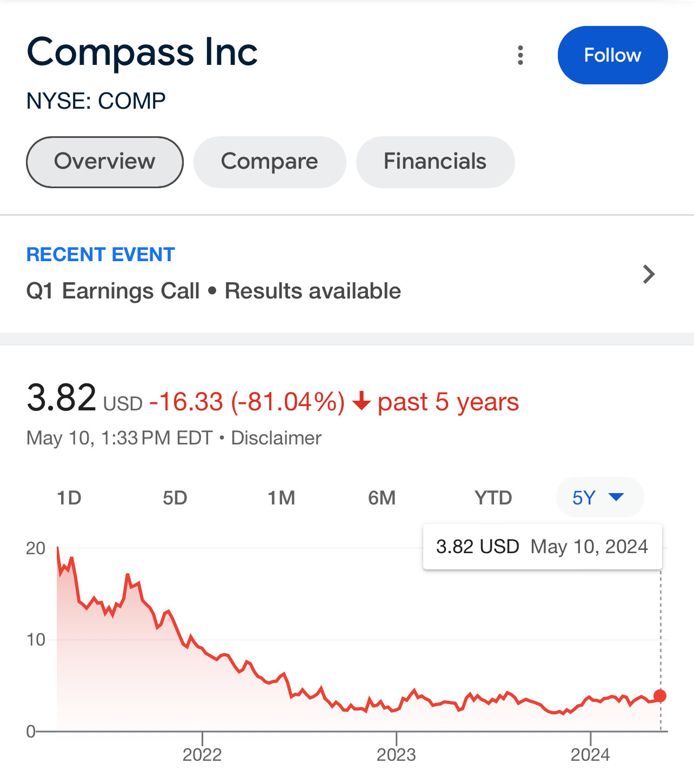Viewport: 694px width, 784px height.
Task: Click the red down arrow indicator
Action: click(361, 402)
